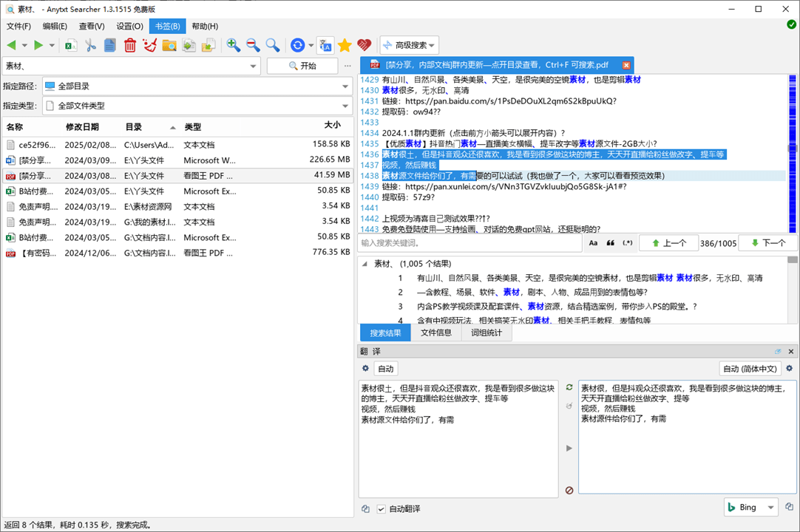The image size is (800, 532).
Task: Click the 下一个 next match button
Action: pos(767,242)
